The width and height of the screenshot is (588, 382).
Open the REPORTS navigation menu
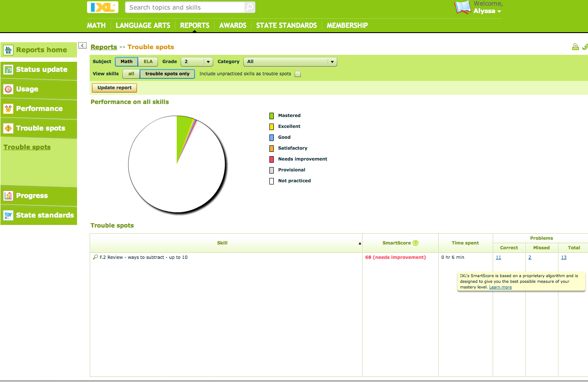(195, 25)
